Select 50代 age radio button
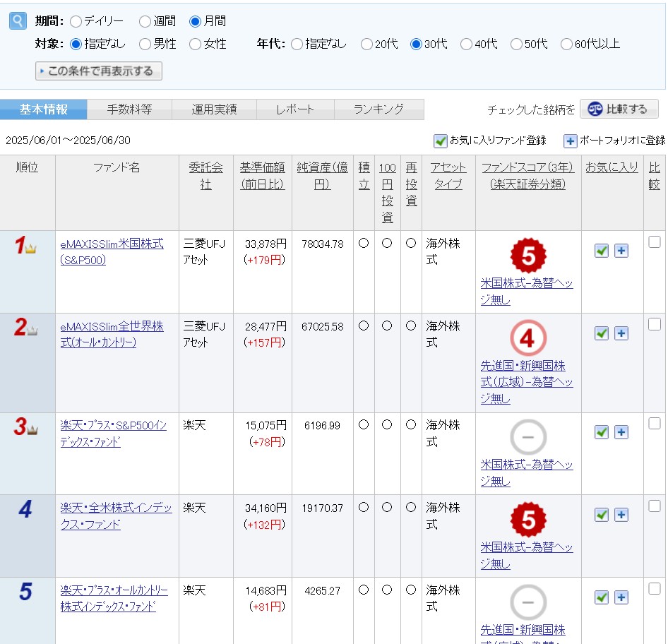 point(516,44)
